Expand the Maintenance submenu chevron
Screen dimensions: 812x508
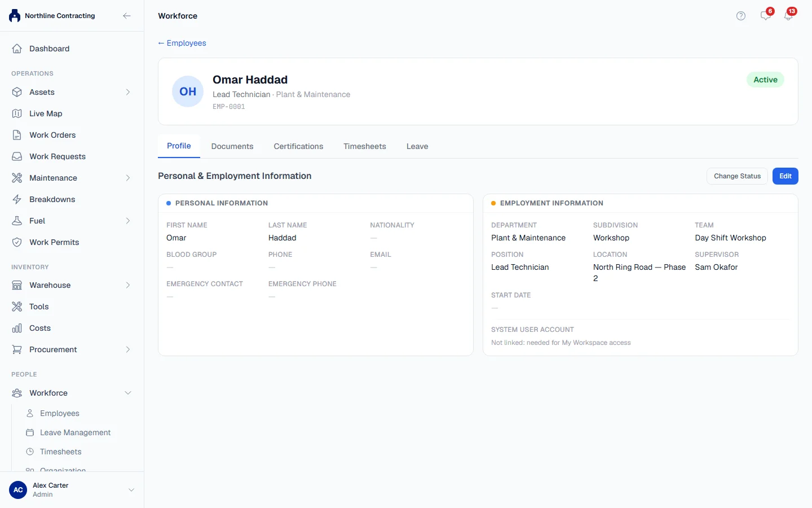click(128, 178)
